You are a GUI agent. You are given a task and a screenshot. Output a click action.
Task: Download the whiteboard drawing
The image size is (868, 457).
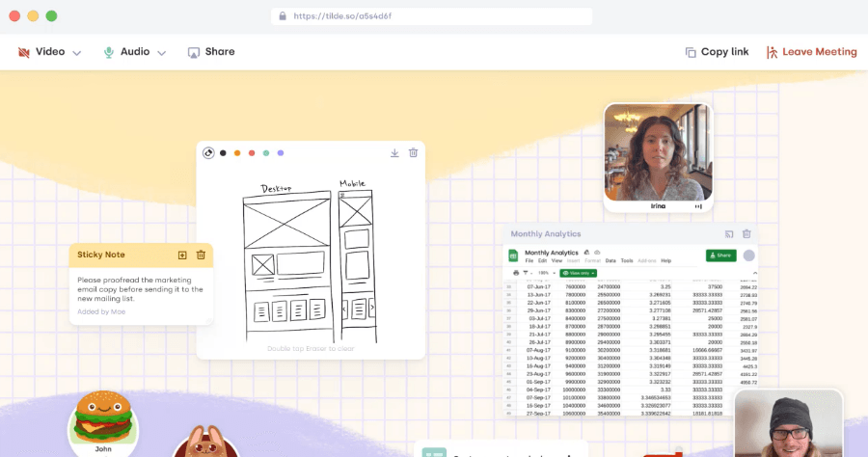394,152
